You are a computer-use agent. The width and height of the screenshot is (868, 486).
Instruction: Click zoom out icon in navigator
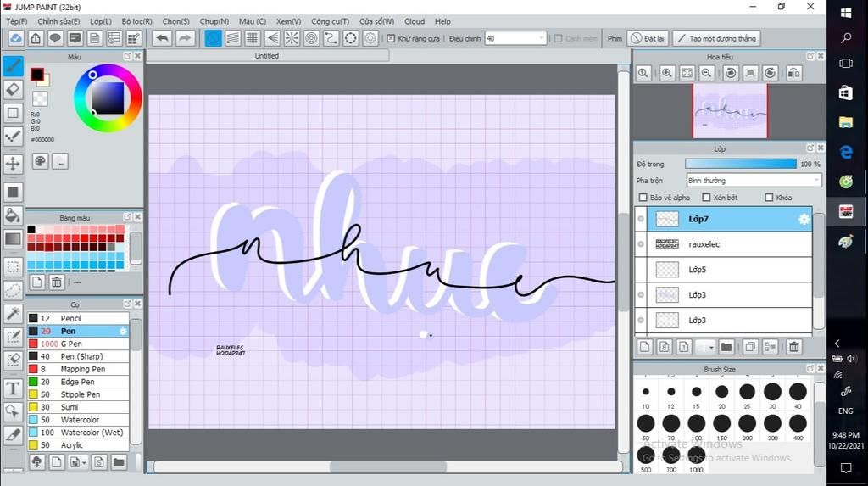(x=706, y=73)
